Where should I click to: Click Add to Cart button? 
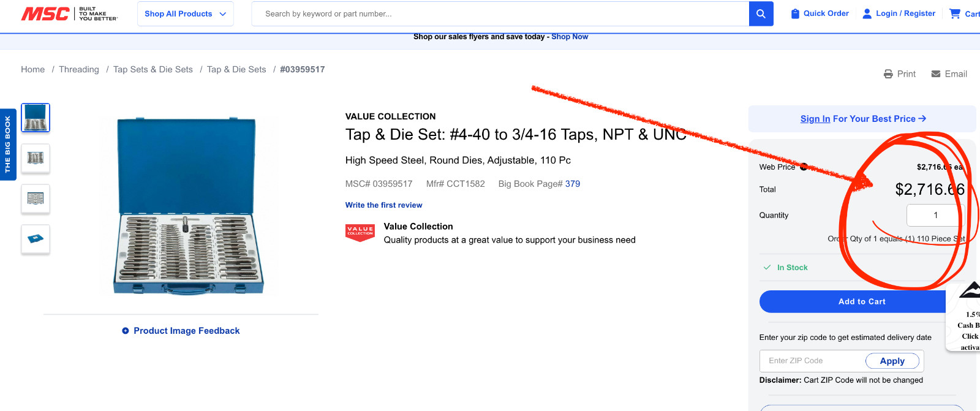[x=862, y=302]
